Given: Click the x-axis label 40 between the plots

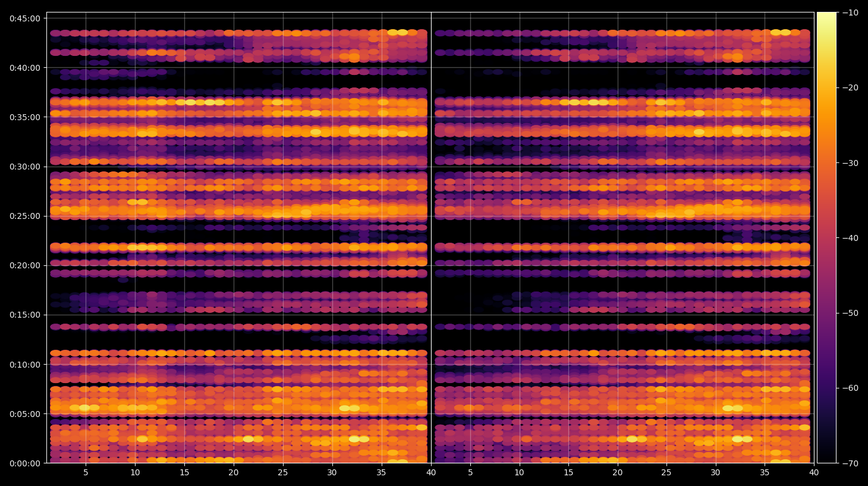Looking at the screenshot, I should point(431,473).
